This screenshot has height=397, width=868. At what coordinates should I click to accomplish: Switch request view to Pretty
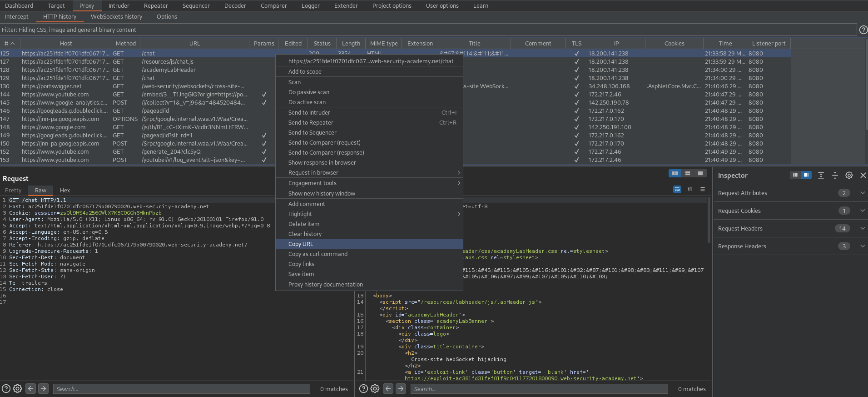pos(13,191)
